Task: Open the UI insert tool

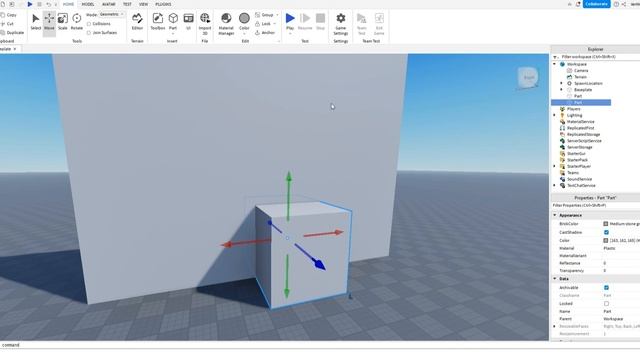Action: (x=188, y=22)
